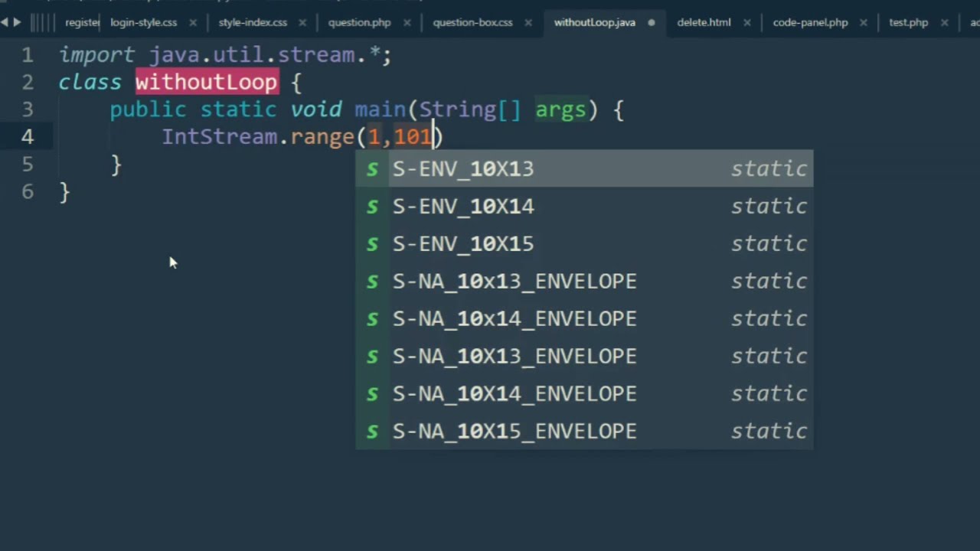Viewport: 980px width, 551px height.
Task: Click the highlighted withoutLoop class name
Action: [207, 82]
